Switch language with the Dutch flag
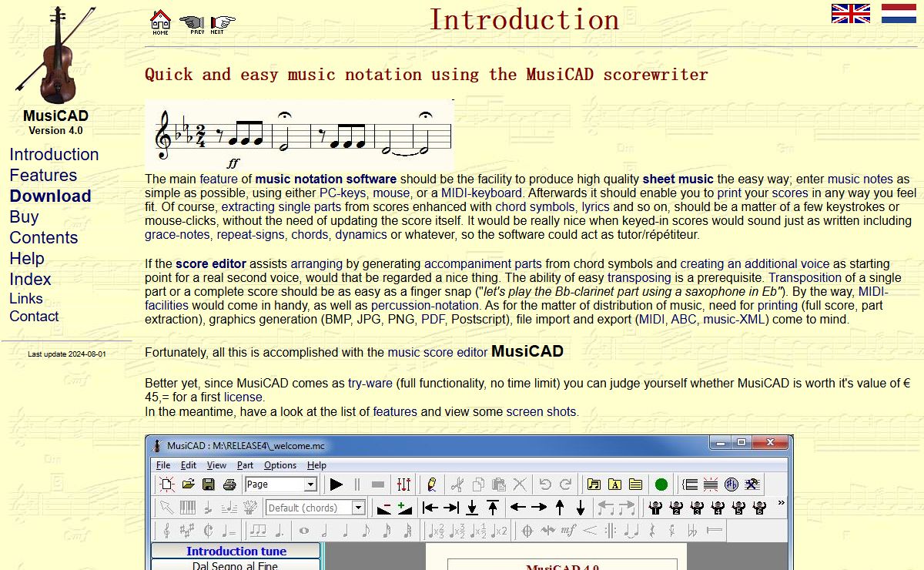Image resolution: width=924 pixels, height=570 pixels. 898,13
